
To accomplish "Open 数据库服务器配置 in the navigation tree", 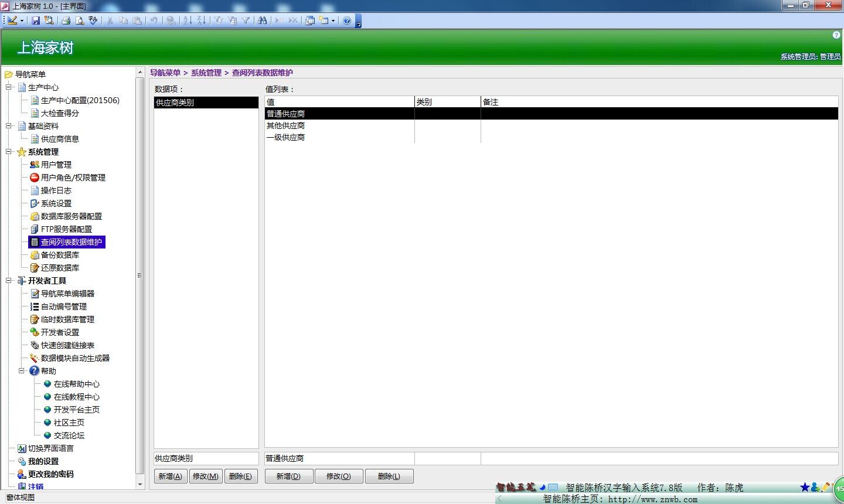I will coord(71,216).
